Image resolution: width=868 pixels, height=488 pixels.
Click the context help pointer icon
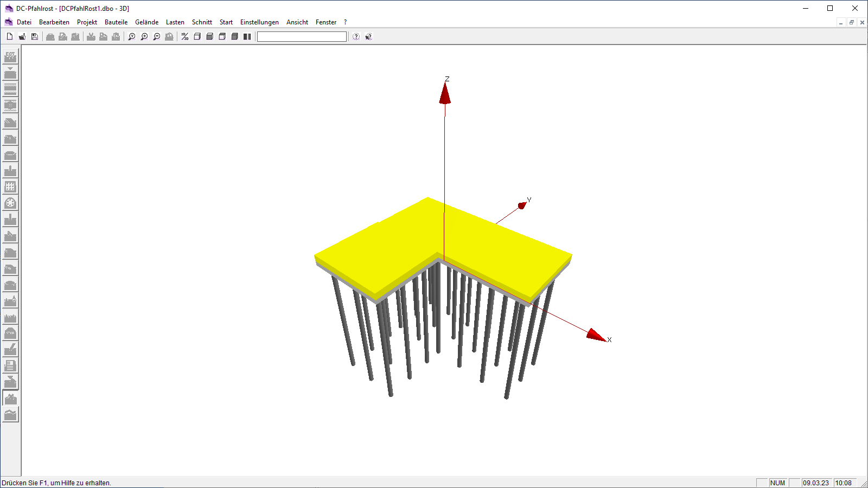click(x=368, y=37)
